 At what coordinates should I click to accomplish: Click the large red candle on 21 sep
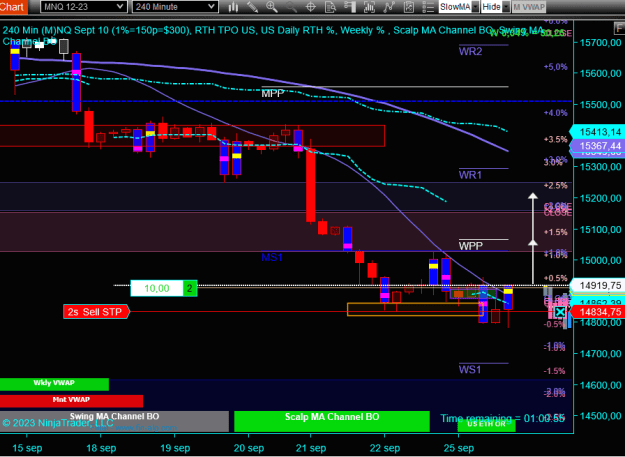311,185
